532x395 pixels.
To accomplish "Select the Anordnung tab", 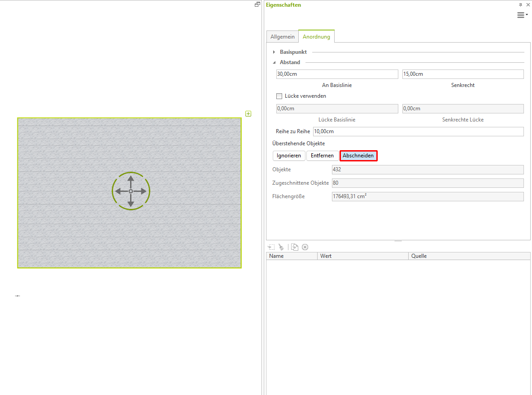I will point(316,37).
